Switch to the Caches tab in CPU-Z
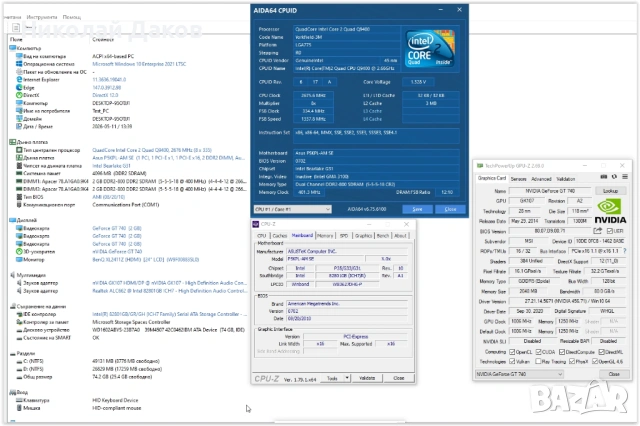This screenshot has height=426, width=640. (280, 236)
